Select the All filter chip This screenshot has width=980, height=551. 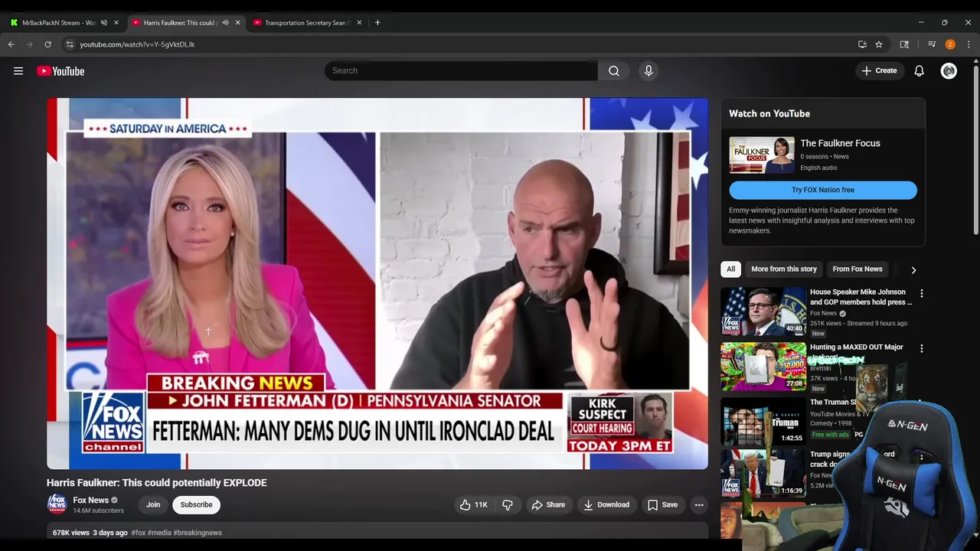730,269
